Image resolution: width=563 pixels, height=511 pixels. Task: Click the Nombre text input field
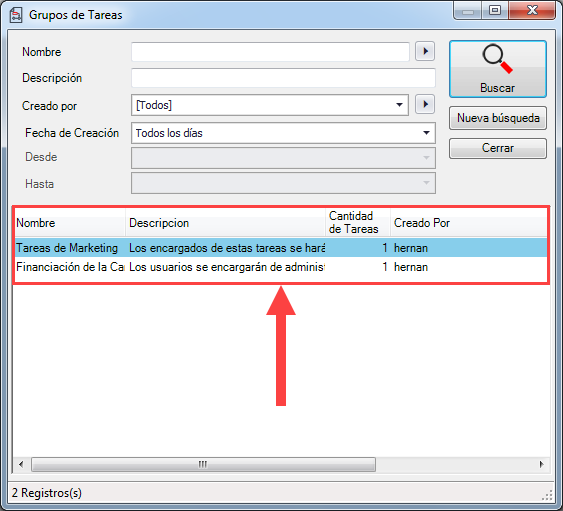click(270, 52)
